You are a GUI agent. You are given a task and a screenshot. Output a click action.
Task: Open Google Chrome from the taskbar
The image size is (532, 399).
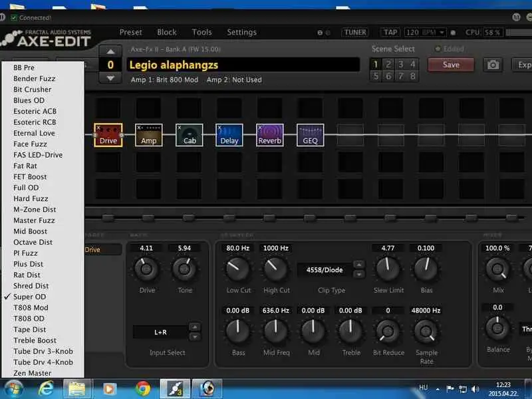143,388
